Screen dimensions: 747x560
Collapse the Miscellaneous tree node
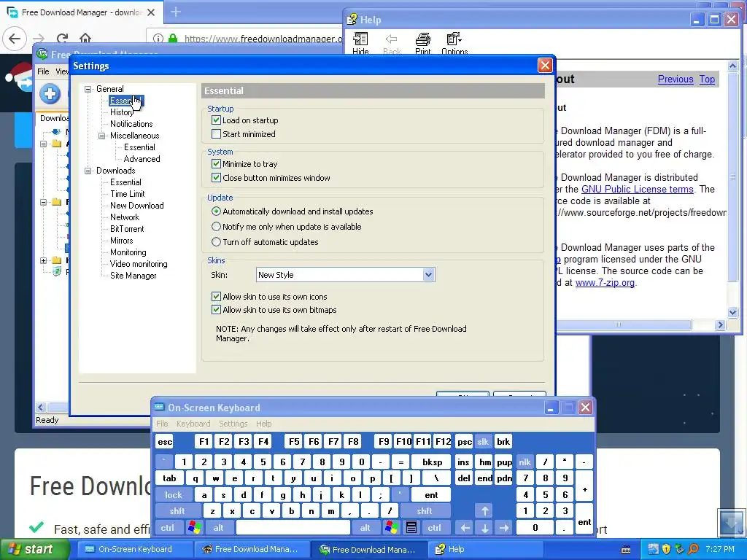click(102, 136)
